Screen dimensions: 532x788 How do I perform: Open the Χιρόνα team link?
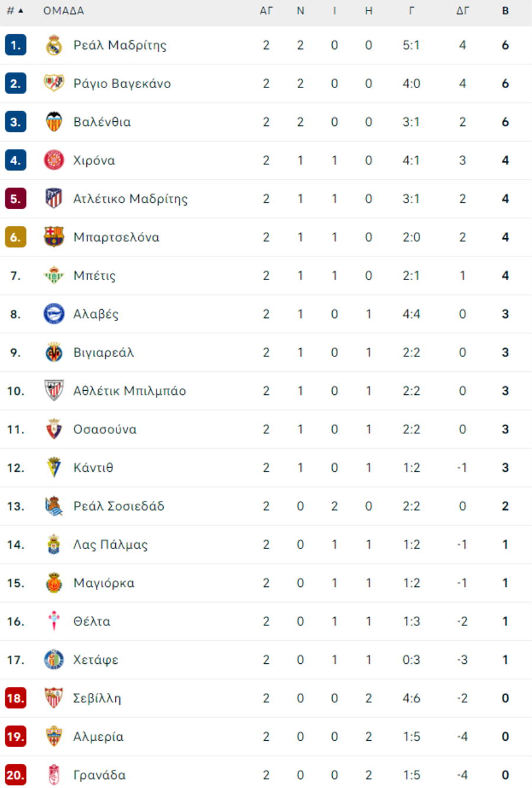tap(94, 160)
